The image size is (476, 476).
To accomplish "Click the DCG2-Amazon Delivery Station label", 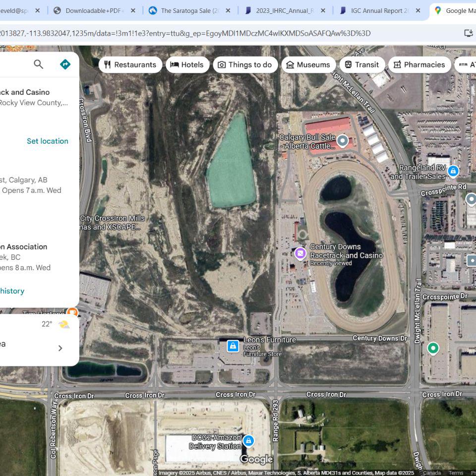I will [x=215, y=442].
